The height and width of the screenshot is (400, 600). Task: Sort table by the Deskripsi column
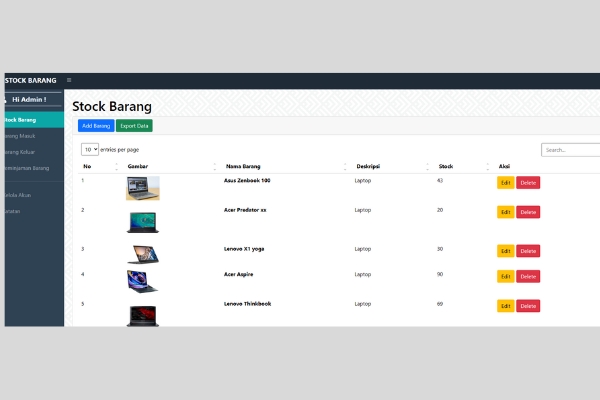pyautogui.click(x=391, y=166)
